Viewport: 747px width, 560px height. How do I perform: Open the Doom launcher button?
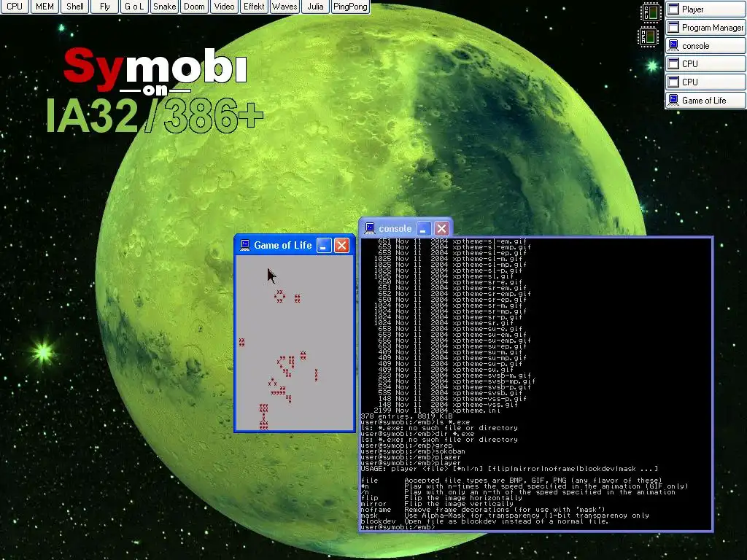[x=194, y=7]
